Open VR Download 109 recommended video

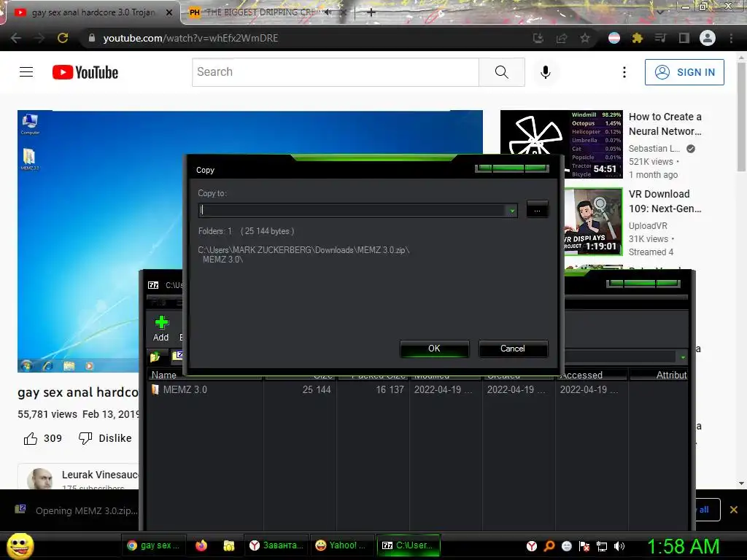(665, 201)
